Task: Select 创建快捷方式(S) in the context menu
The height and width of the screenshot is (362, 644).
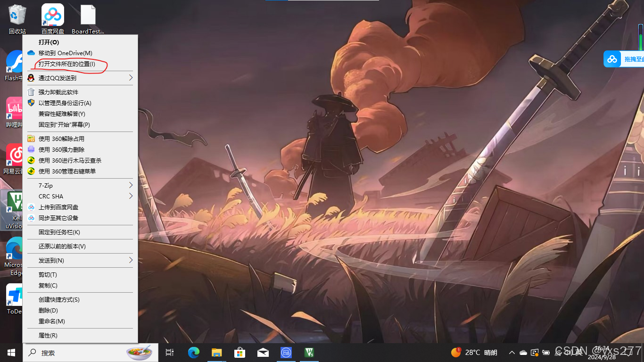Action: 80,300
